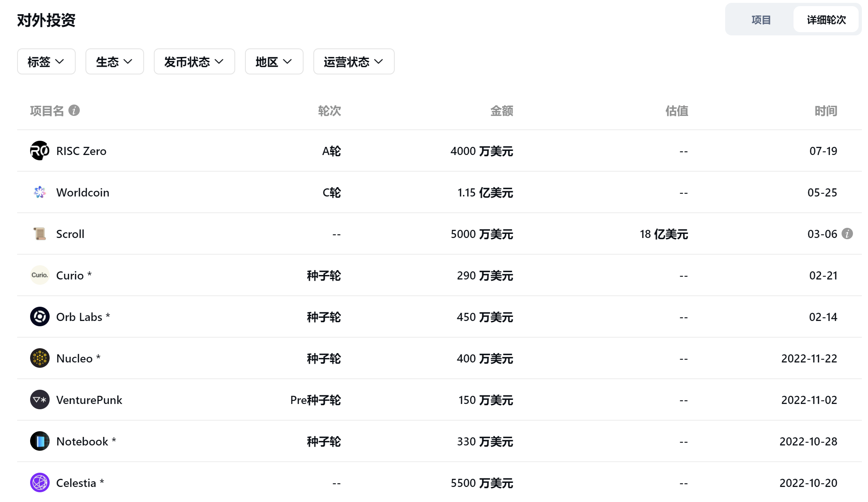The width and height of the screenshot is (868, 502).
Task: Click the 2022-10-28 date cell
Action: pos(809,442)
